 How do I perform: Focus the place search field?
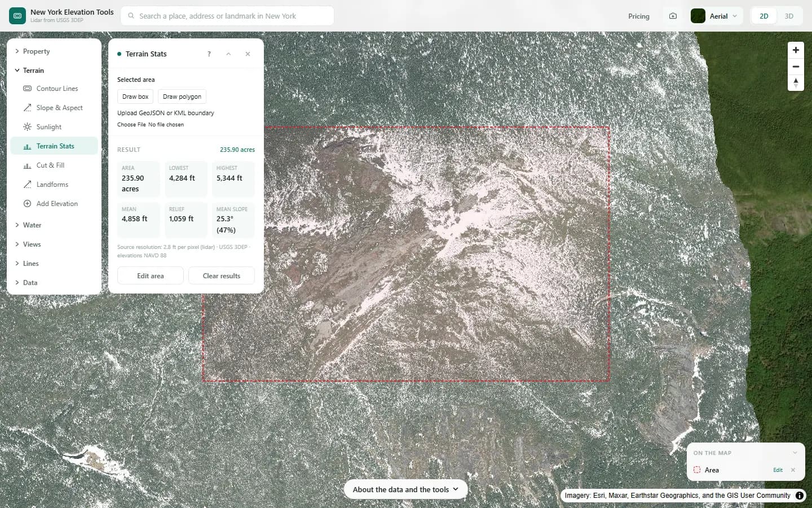227,16
